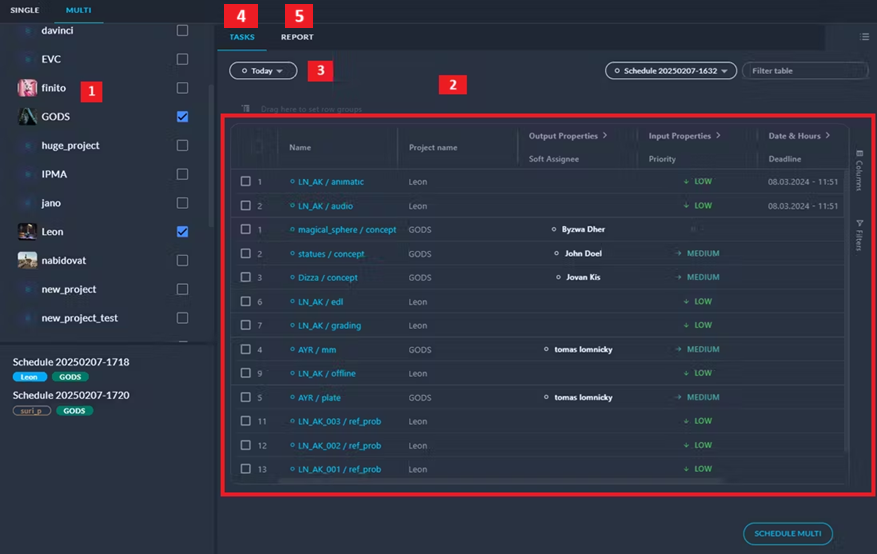Open the Schedule 20250207-1632 dropdown
The image size is (877, 554).
pyautogui.click(x=671, y=71)
